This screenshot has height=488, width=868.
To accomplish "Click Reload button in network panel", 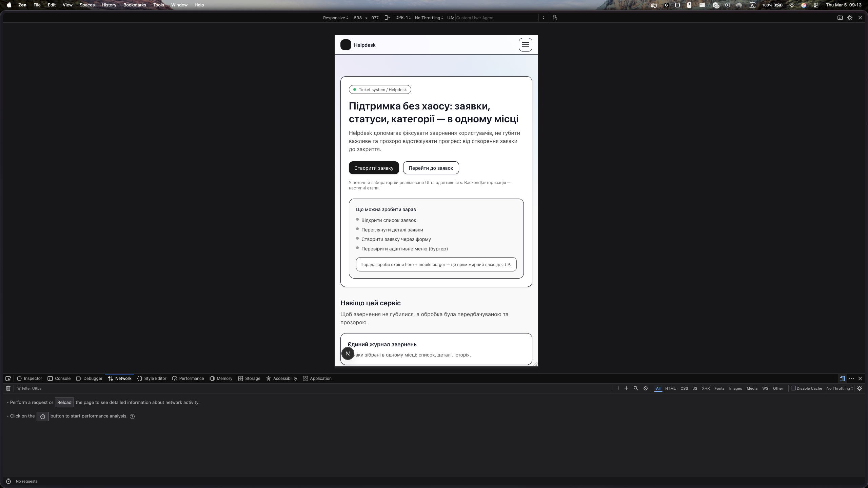I will point(64,402).
